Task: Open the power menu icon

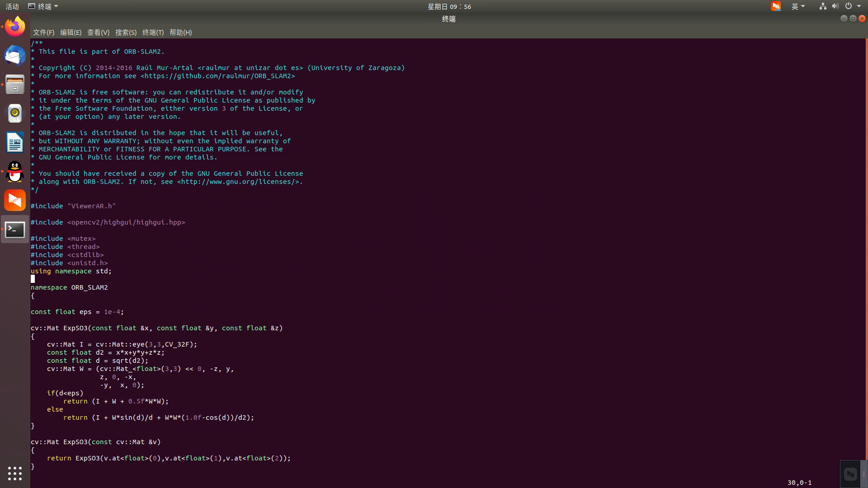Action: tap(848, 6)
